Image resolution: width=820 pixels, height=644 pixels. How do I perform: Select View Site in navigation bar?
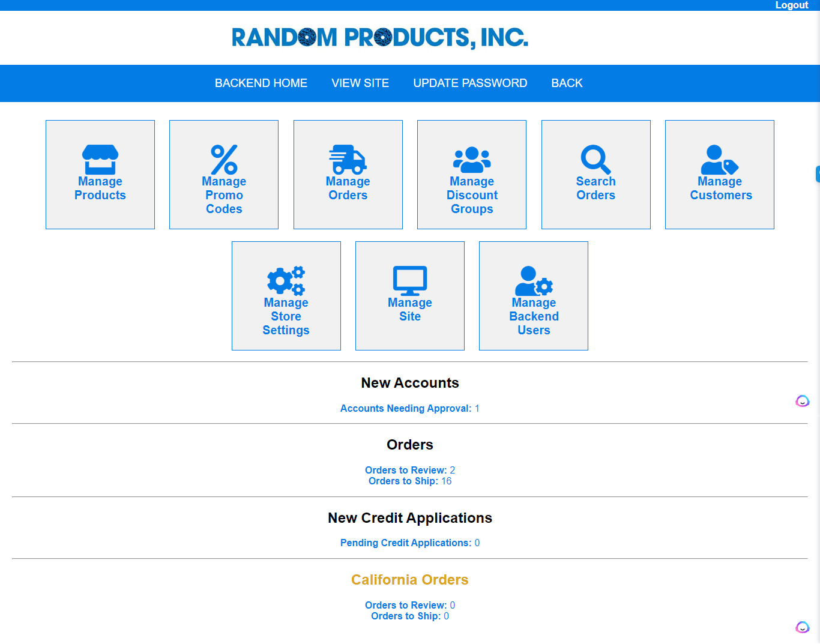point(360,83)
